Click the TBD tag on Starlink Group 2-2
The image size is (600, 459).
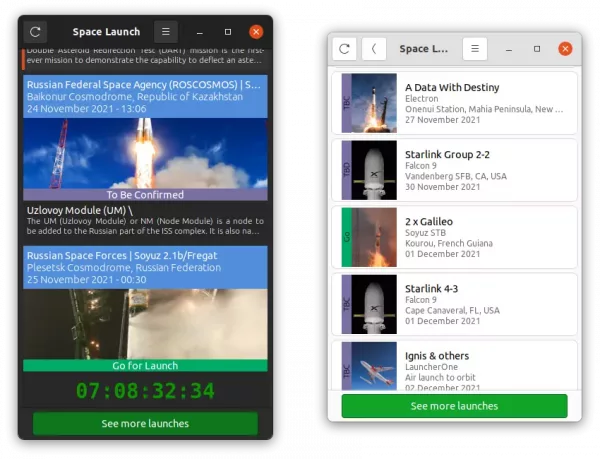(346, 170)
